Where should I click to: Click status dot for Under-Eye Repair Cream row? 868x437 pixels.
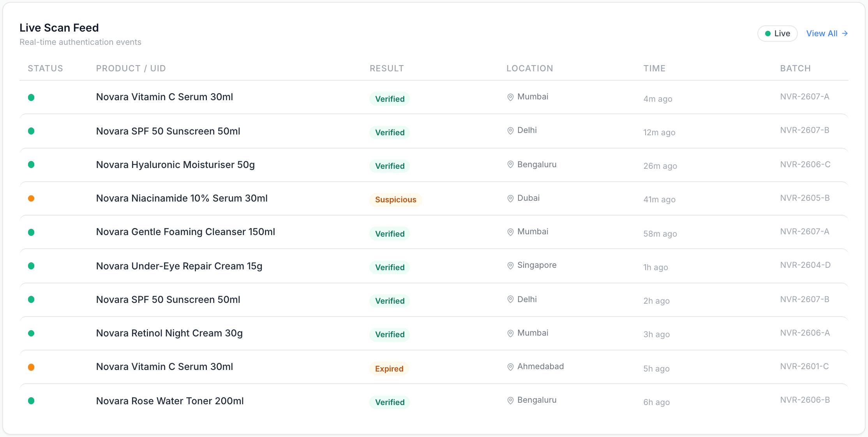coord(31,266)
